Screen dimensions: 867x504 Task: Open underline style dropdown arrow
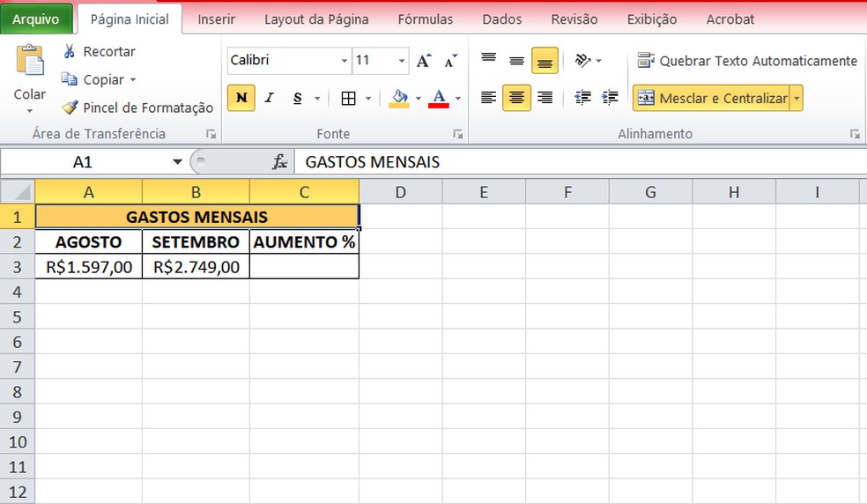pos(317,99)
